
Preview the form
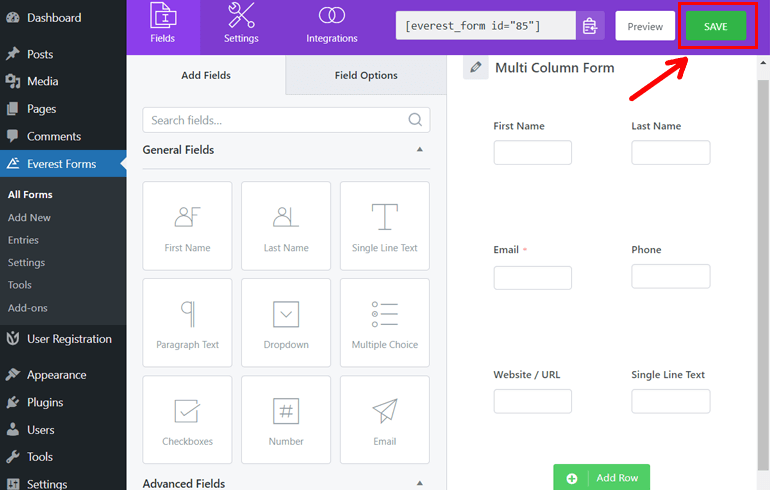(x=645, y=26)
